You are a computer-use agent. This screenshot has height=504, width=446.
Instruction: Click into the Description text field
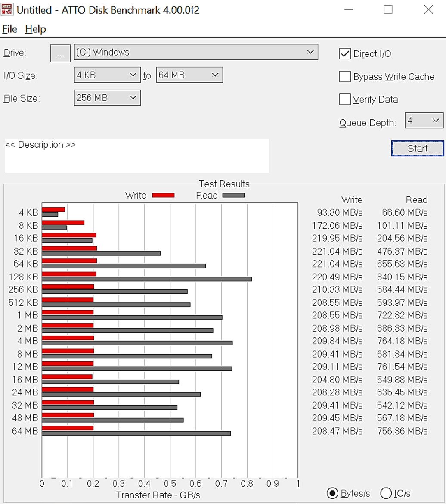137,156
